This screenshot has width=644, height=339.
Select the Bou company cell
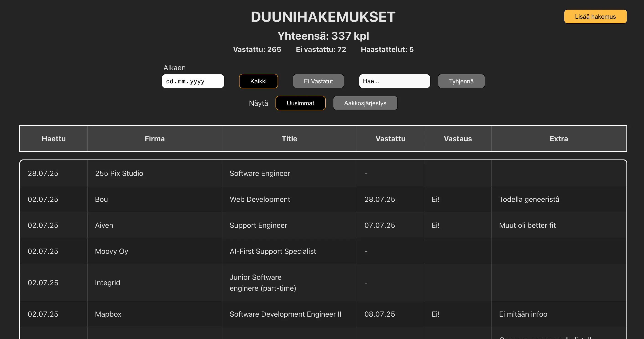tap(155, 199)
